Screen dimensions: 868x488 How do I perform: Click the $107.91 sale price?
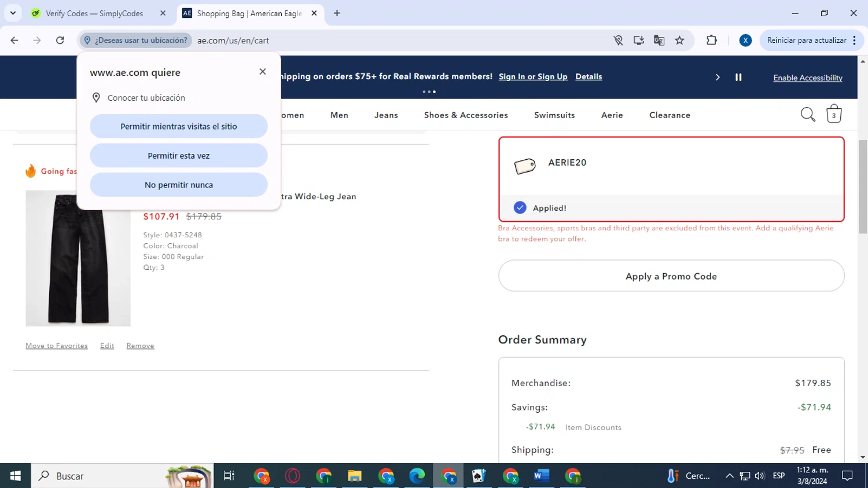click(x=161, y=217)
